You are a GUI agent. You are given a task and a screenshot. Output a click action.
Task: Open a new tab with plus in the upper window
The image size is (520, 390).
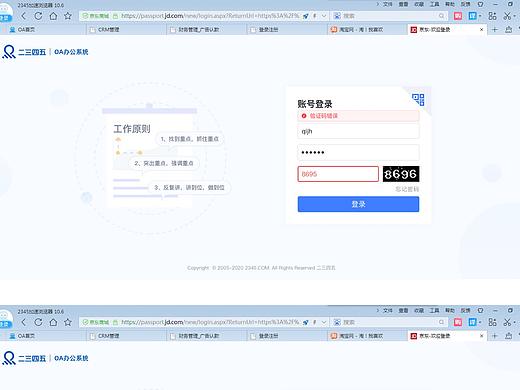click(x=495, y=30)
